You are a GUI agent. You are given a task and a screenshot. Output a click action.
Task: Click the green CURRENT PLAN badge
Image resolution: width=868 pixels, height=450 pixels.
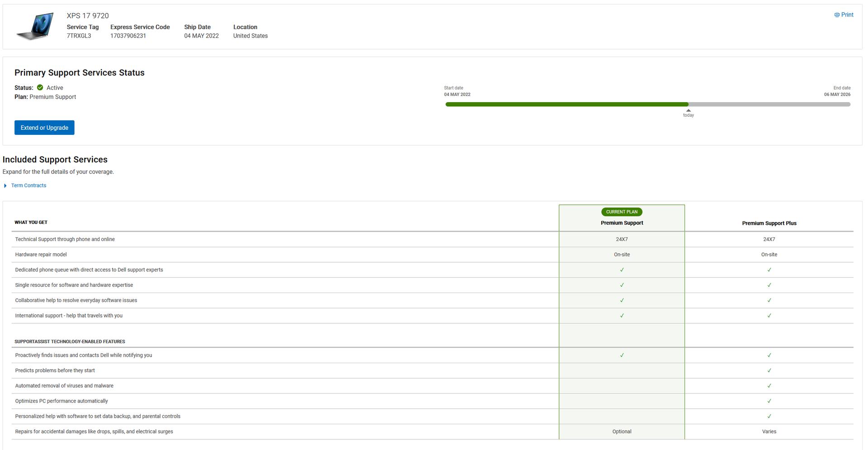[622, 212]
